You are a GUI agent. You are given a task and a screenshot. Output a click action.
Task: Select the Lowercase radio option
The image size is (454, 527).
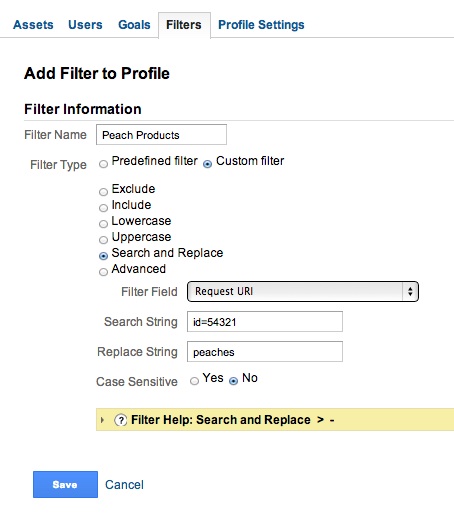[x=104, y=224]
